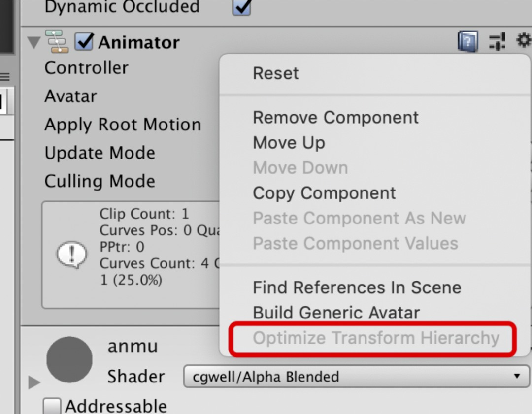Select Build Generic Avatar option
This screenshot has width=532, height=414.
point(336,313)
